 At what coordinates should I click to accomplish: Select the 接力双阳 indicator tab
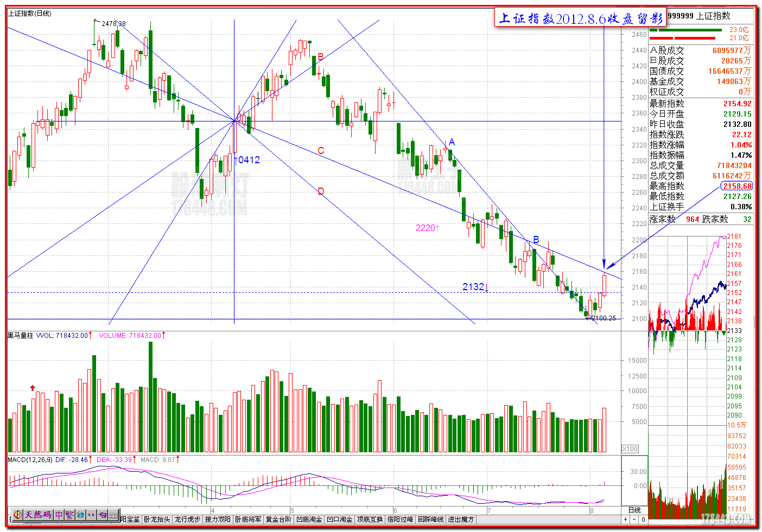218,520
